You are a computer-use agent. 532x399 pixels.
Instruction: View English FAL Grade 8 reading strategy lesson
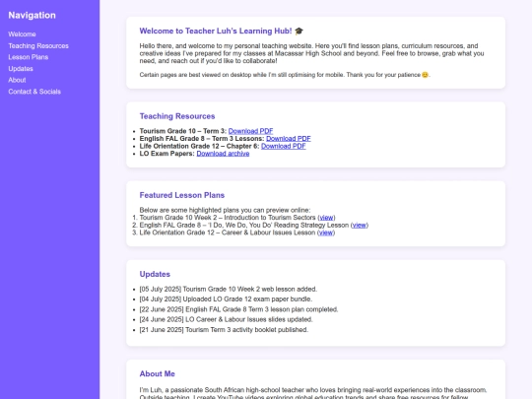pyautogui.click(x=360, y=225)
